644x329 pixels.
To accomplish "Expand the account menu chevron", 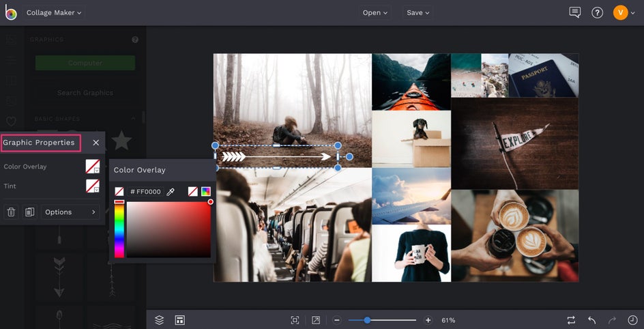I will [x=633, y=13].
